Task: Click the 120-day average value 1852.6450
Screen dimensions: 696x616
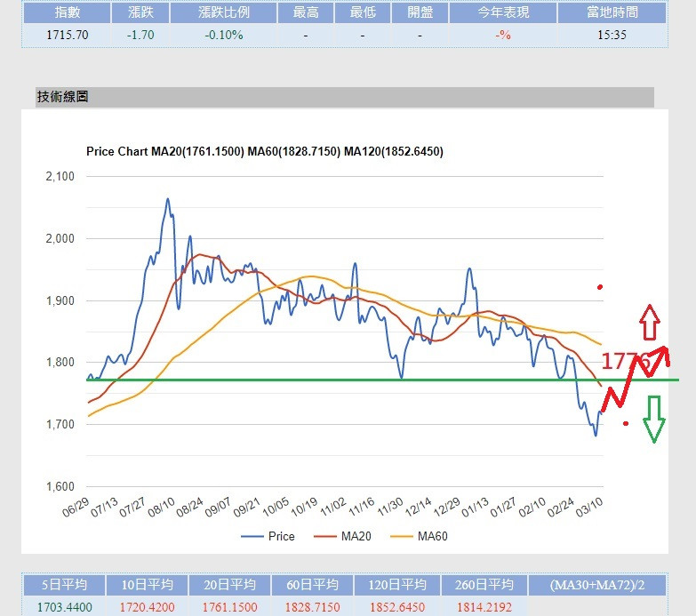Action: [x=397, y=607]
